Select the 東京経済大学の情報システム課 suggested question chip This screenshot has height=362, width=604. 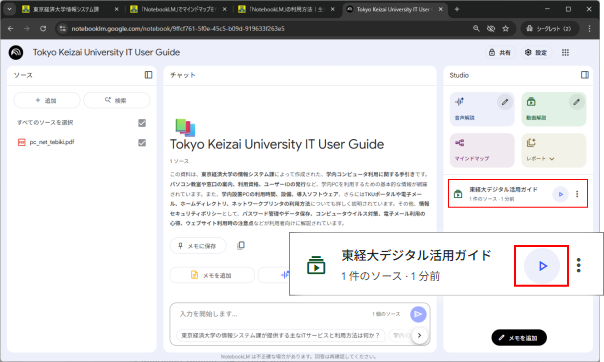click(281, 335)
